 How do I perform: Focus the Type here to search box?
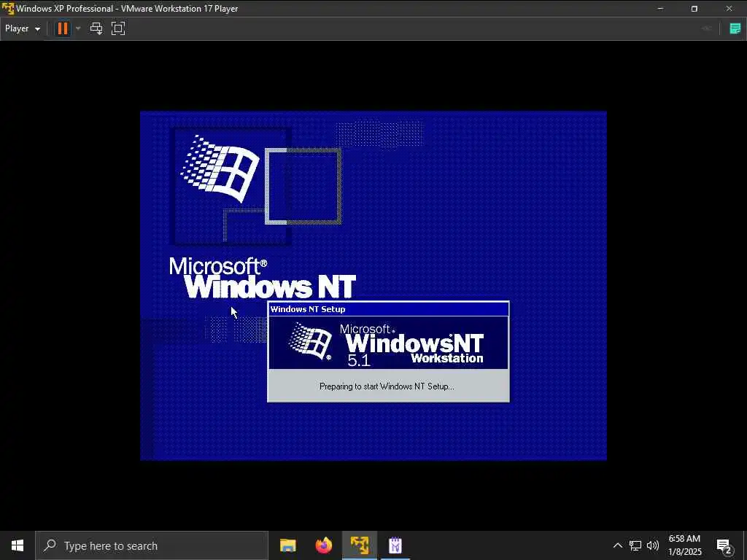(152, 545)
